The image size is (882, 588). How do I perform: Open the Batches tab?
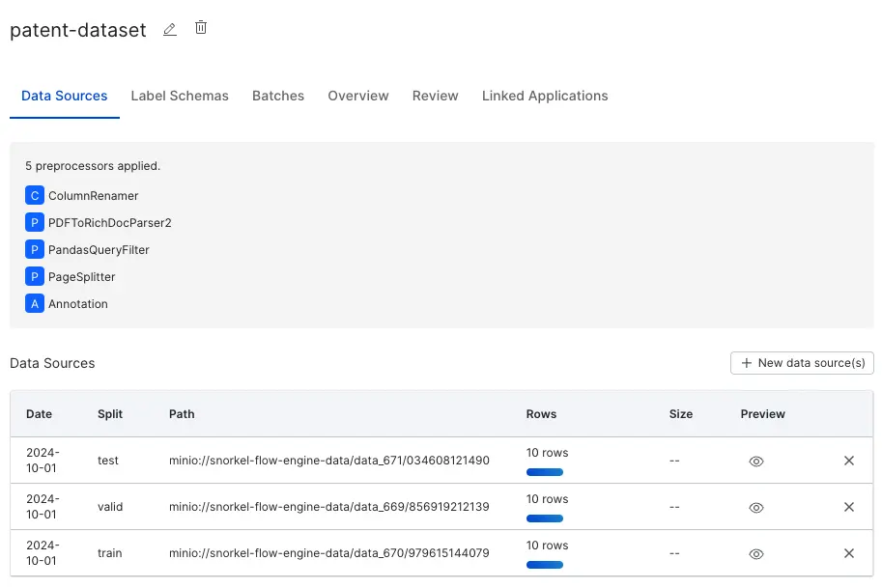click(278, 97)
